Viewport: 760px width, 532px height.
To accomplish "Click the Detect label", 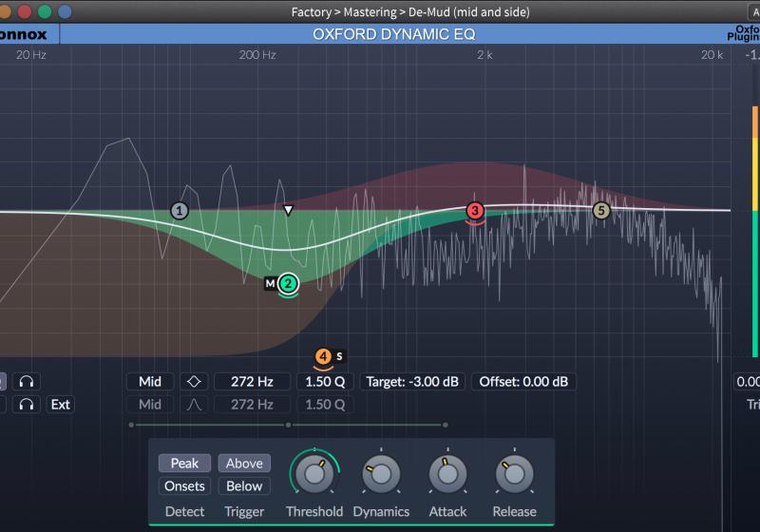I will pos(184,512).
